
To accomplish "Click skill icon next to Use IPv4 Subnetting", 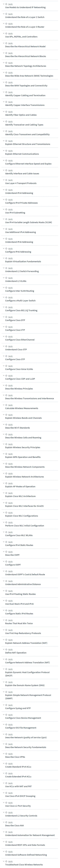I will coord(6,210).
